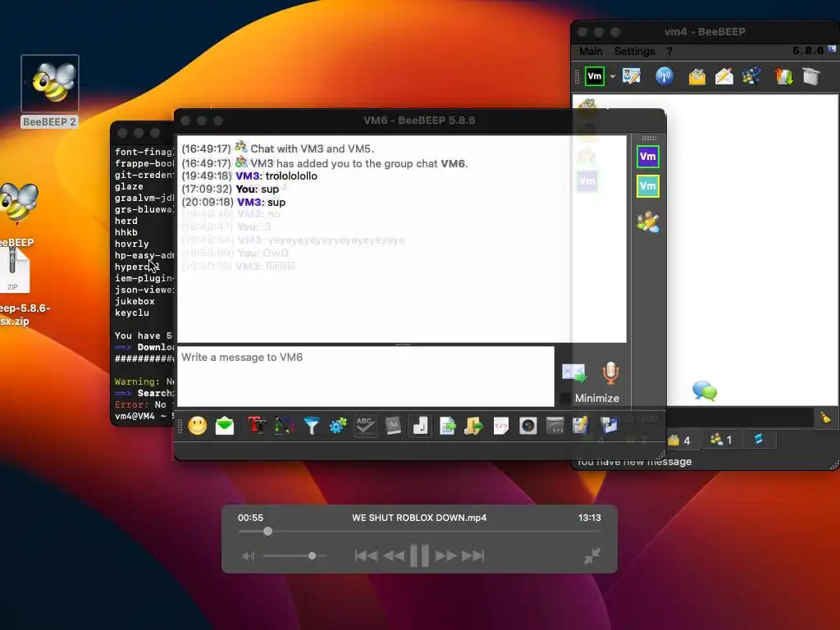This screenshot has width=840, height=630.
Task: Send a folder with the folder arrow icon
Action: coord(473,426)
